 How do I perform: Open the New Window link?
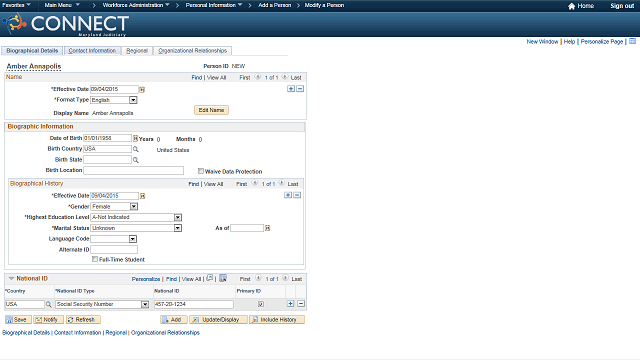(x=542, y=42)
